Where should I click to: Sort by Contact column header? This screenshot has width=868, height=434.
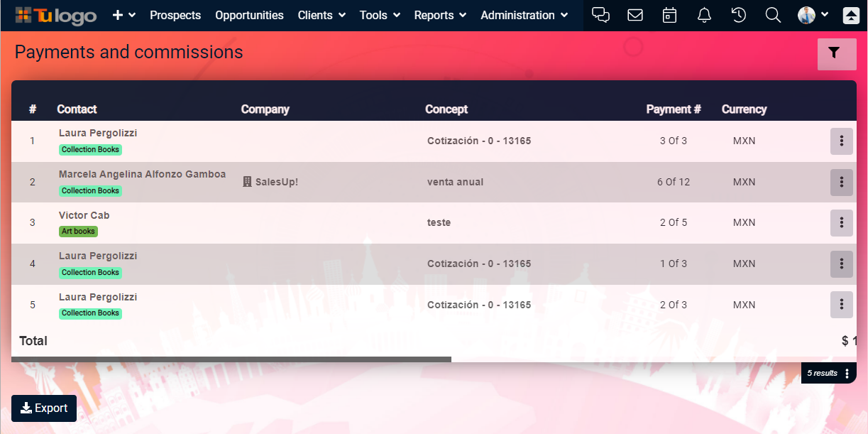pyautogui.click(x=77, y=109)
